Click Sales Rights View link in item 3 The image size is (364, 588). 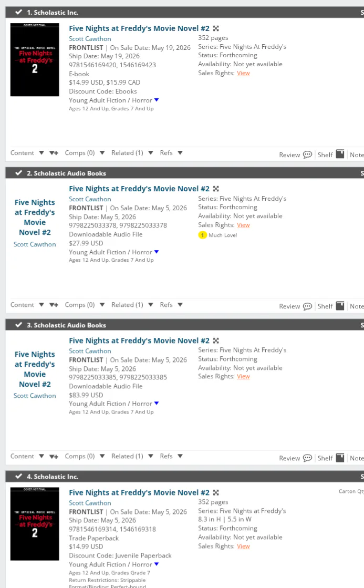(243, 376)
